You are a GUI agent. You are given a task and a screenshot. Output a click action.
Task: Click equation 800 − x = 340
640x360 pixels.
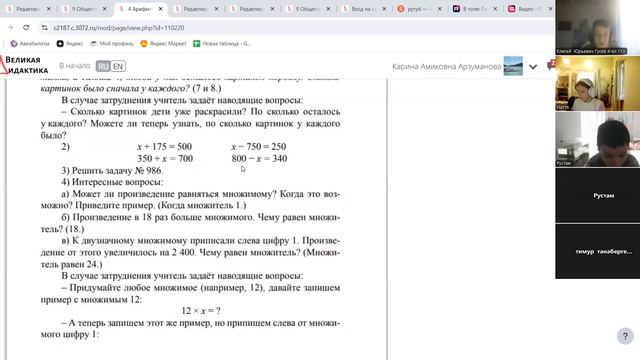[259, 158]
